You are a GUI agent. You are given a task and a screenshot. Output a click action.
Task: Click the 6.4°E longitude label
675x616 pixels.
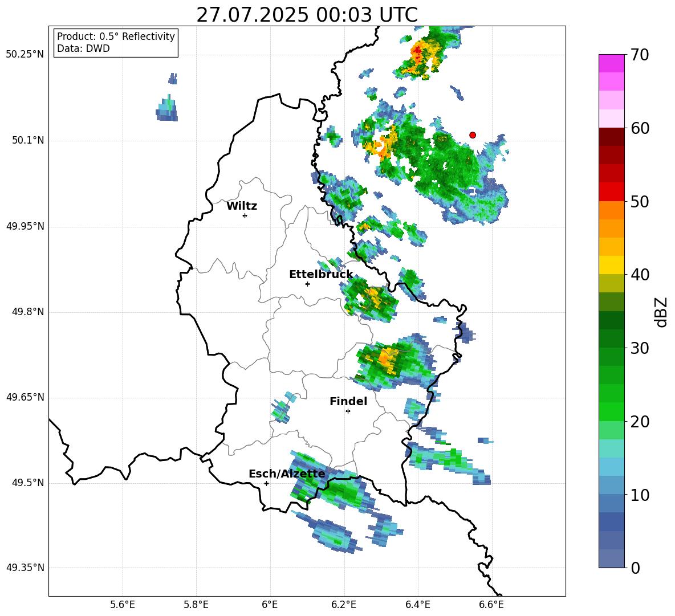click(417, 605)
